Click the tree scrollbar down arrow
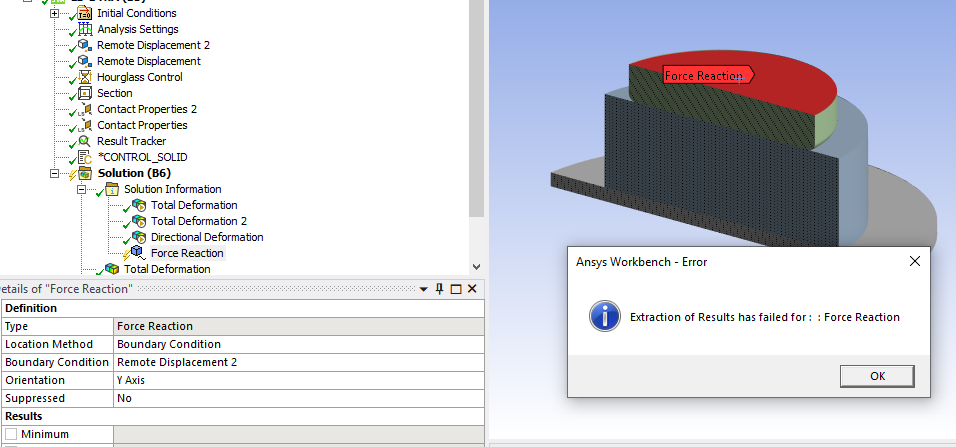Screen dimensions: 956x447 (477, 266)
